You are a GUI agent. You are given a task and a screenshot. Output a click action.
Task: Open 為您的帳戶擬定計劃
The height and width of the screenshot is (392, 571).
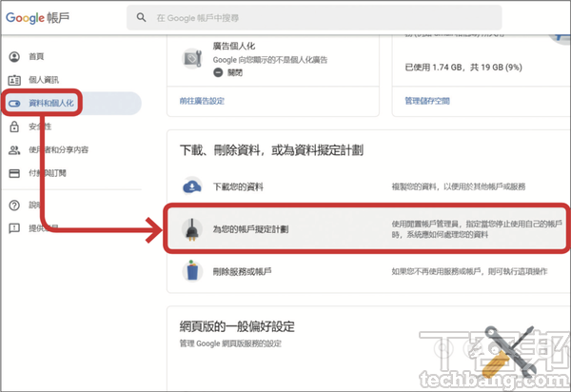tap(250, 229)
